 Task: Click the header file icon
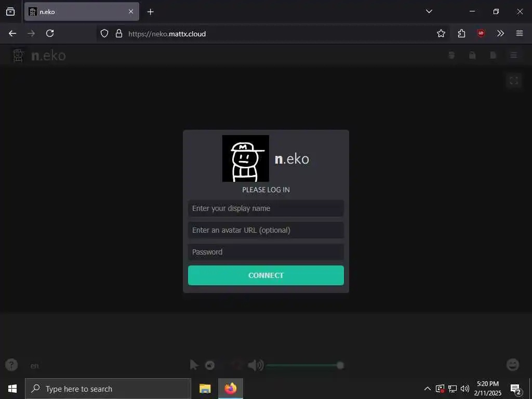[x=493, y=55]
